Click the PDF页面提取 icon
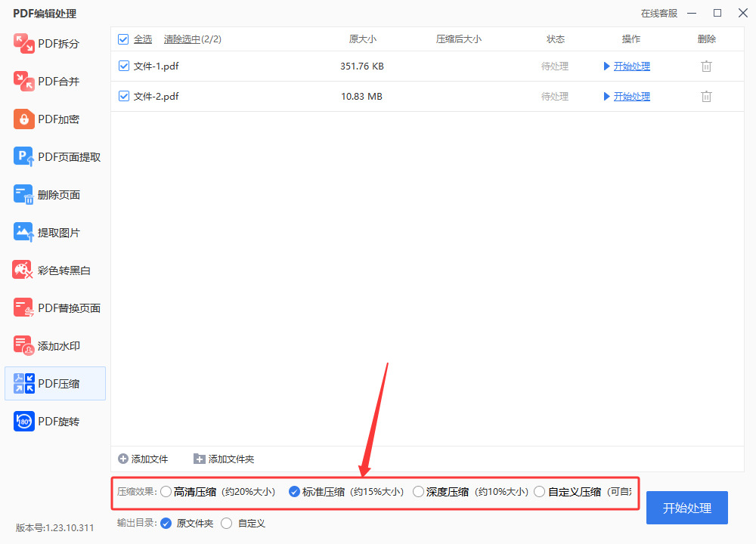 pyautogui.click(x=23, y=156)
